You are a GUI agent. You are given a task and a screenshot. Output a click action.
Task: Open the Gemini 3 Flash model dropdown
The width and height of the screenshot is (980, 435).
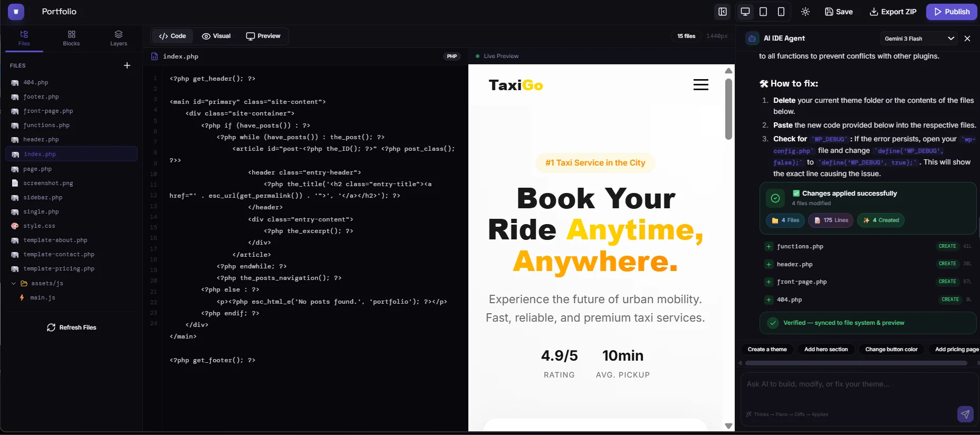click(x=919, y=38)
